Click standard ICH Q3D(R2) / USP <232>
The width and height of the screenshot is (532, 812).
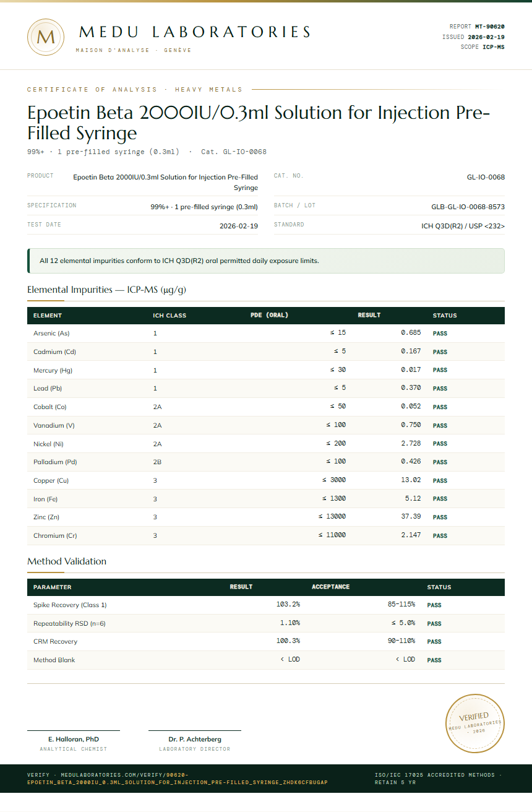click(x=463, y=226)
